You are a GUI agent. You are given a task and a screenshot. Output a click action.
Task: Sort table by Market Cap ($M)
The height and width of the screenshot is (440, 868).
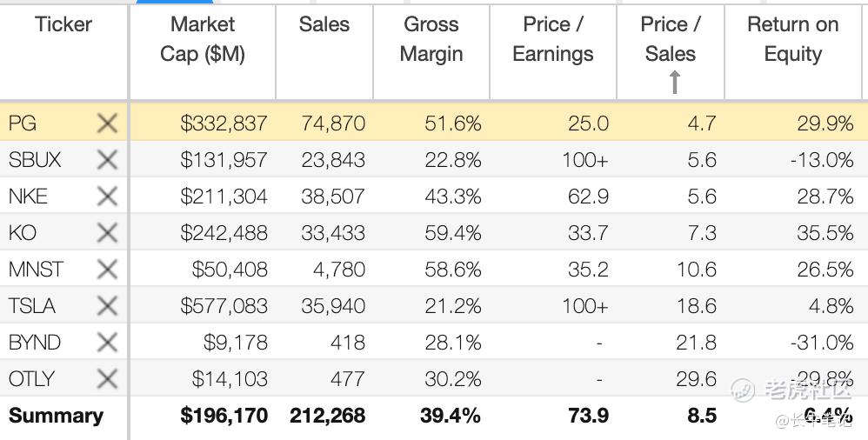tap(203, 39)
